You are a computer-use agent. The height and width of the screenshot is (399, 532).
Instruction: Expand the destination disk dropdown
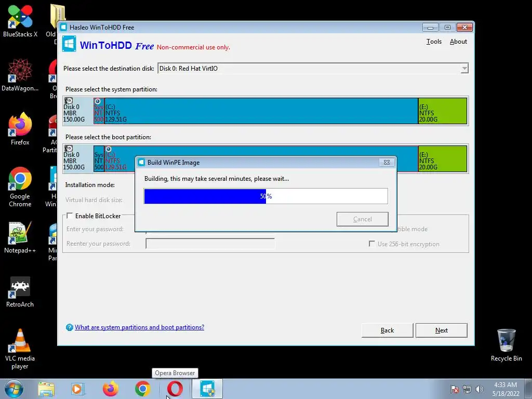[x=464, y=69]
